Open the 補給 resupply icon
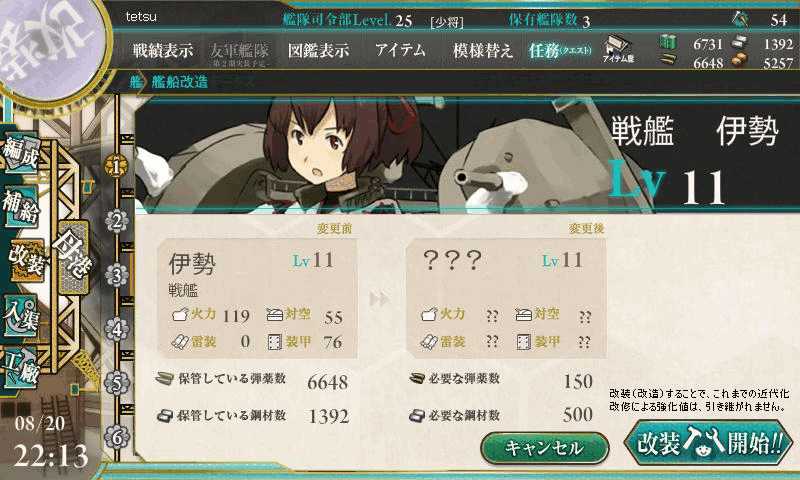This screenshot has height=480, width=800. (x=21, y=207)
